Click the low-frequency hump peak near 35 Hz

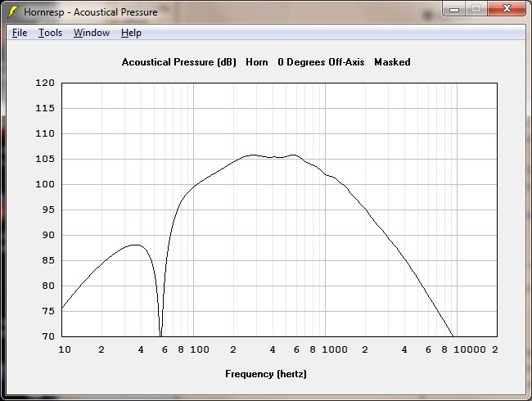135,245
